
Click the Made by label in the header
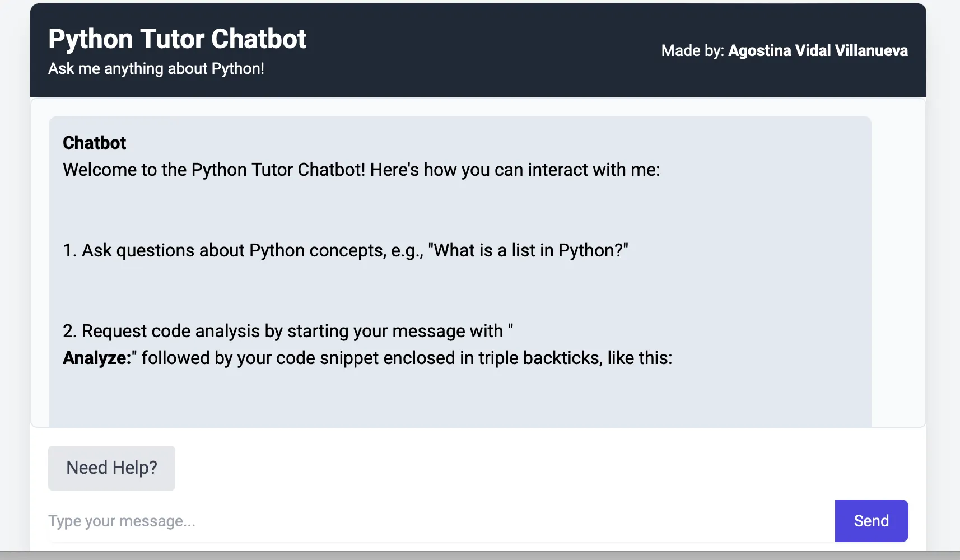pos(692,50)
